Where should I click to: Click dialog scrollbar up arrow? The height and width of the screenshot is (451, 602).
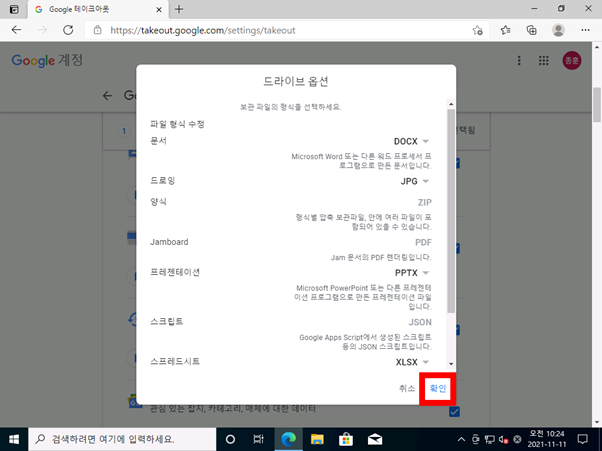pyautogui.click(x=451, y=104)
